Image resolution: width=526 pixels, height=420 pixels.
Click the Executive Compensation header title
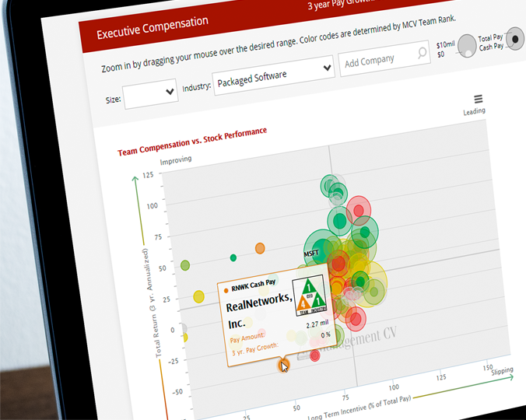point(153,27)
